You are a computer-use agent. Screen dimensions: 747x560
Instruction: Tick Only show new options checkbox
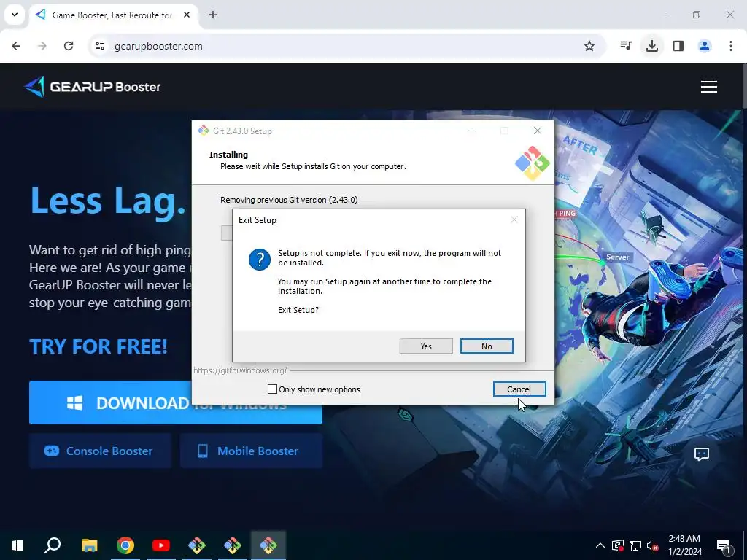(x=273, y=389)
